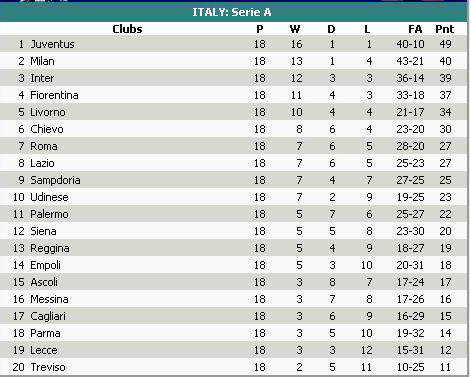Click the Clubs column header
The width and height of the screenshot is (471, 377).
[127, 29]
